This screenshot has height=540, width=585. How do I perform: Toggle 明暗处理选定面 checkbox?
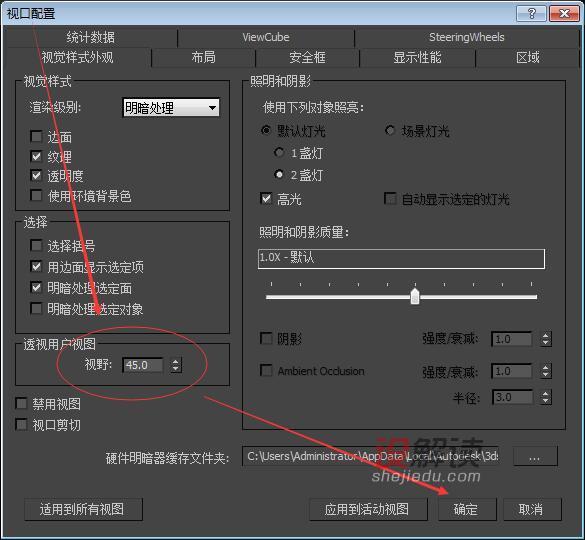36,288
